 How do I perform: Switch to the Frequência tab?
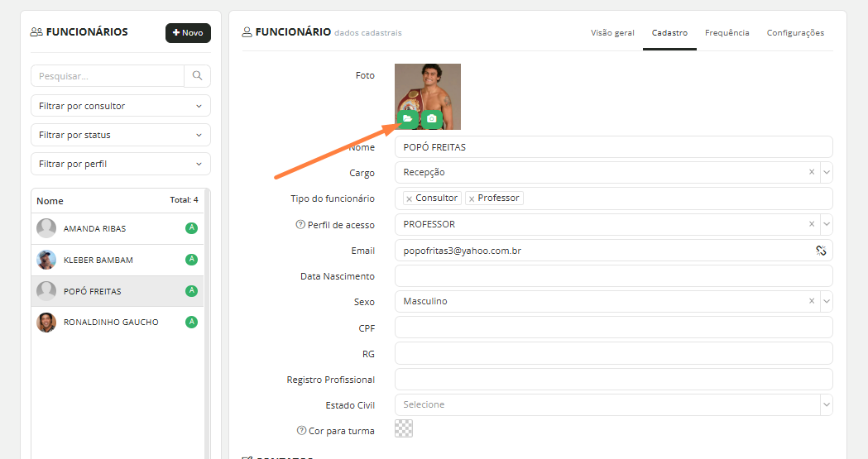[x=727, y=32]
